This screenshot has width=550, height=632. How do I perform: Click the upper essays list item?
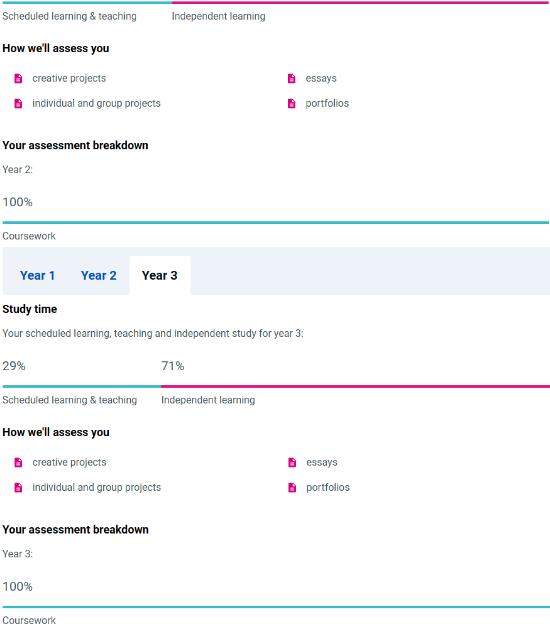coord(312,79)
